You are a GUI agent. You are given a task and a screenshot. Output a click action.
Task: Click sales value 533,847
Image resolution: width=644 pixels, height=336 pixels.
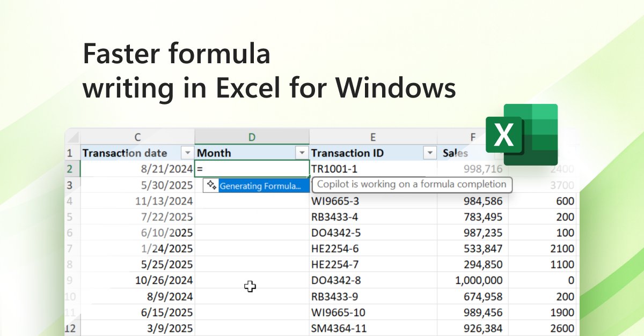473,249
